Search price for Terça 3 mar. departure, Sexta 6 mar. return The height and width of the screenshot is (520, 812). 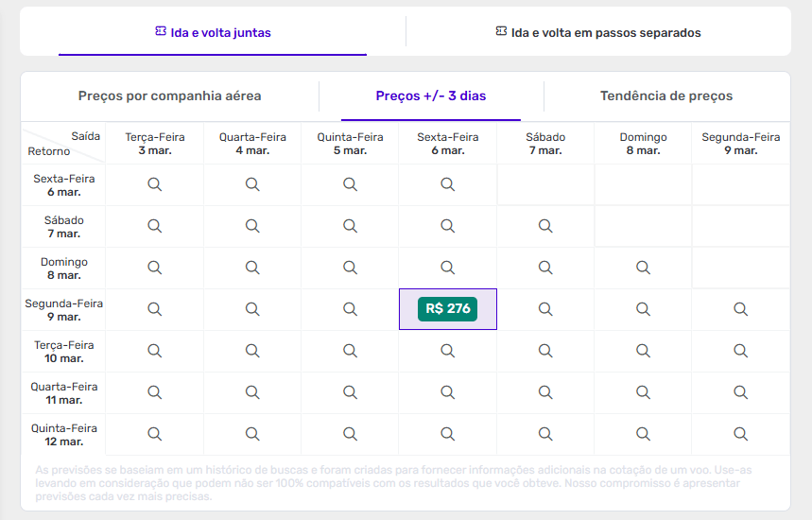[x=155, y=184]
